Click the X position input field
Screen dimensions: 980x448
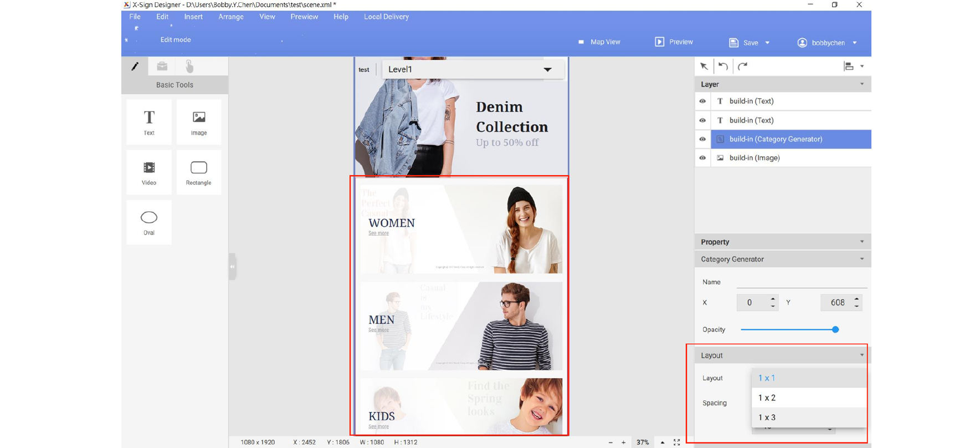pos(751,303)
